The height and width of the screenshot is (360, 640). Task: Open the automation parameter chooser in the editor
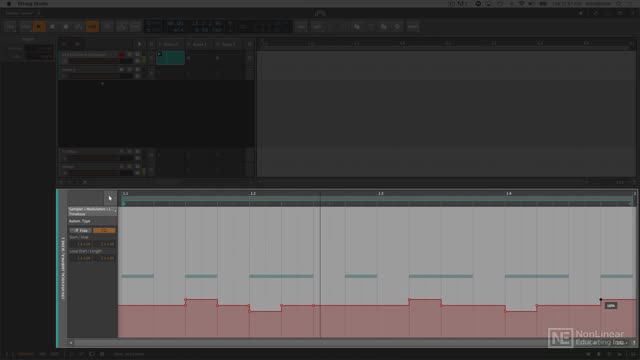(92, 211)
